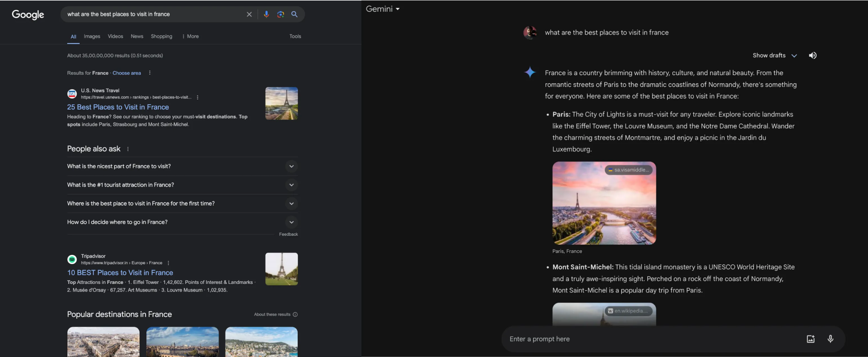The image size is (868, 357).
Task: Open options next to Choose area
Action: [x=150, y=73]
